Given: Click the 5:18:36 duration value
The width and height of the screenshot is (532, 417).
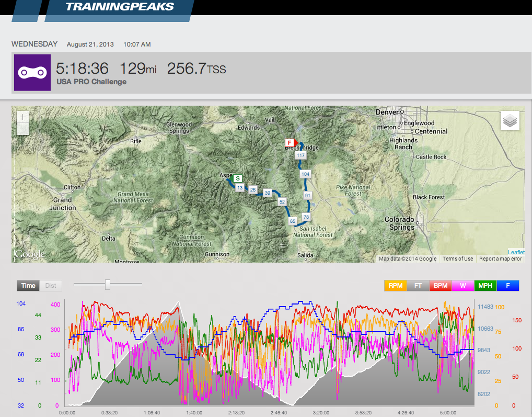Looking at the screenshot, I should (82, 68).
